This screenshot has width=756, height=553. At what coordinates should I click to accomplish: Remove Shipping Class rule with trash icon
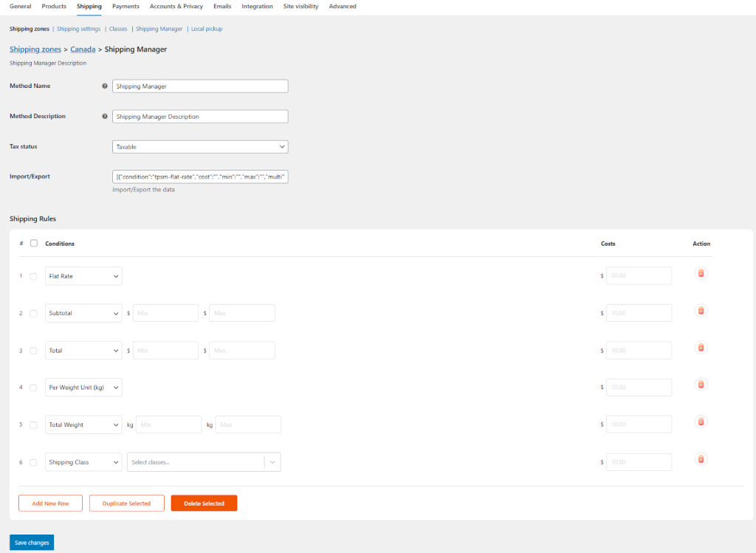(x=701, y=459)
